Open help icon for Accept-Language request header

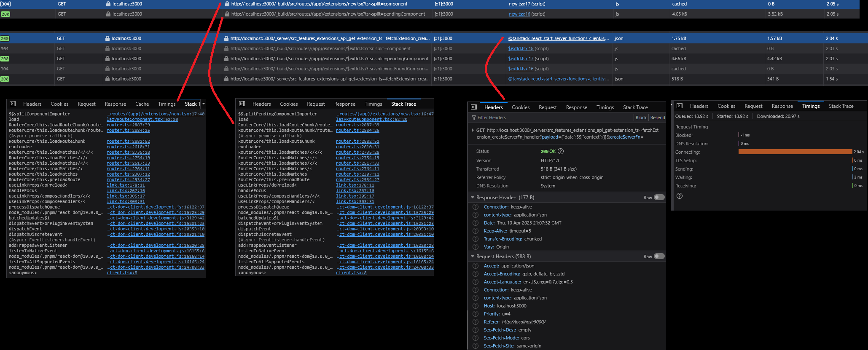point(476,282)
